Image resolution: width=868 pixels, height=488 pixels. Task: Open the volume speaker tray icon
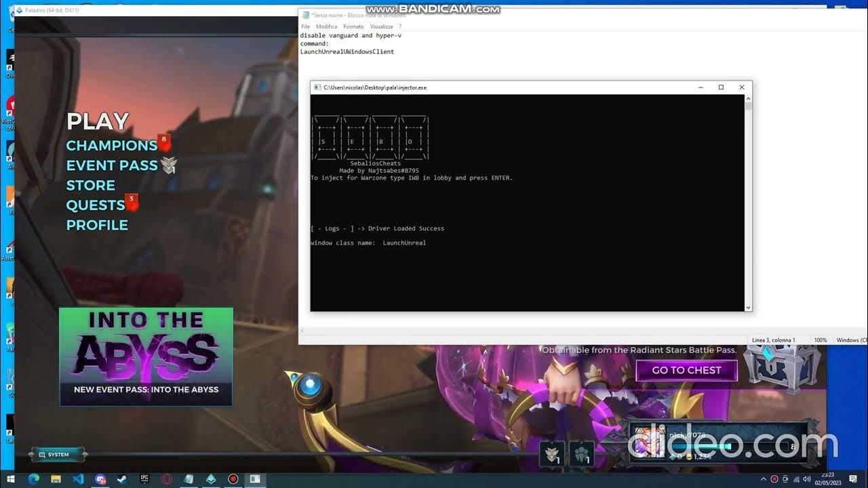click(807, 479)
